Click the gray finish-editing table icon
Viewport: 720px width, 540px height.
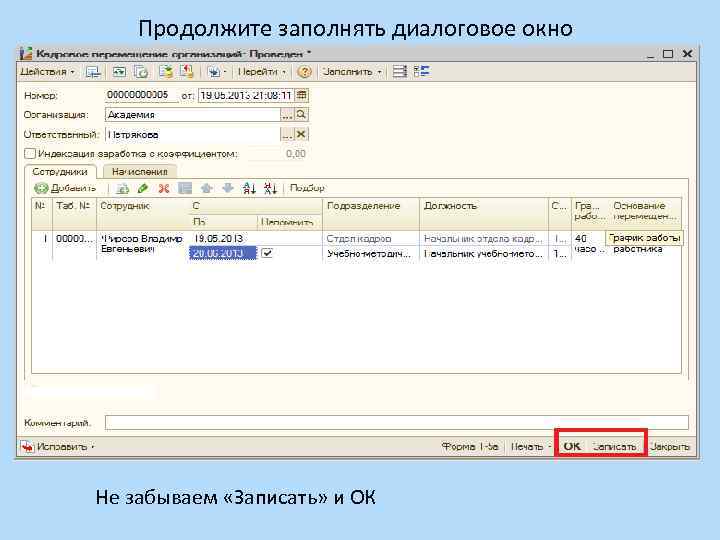[x=185, y=188]
